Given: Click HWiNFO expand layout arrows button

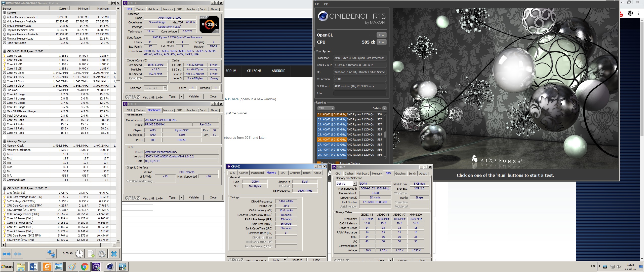Looking at the screenshot, I should point(7,254).
